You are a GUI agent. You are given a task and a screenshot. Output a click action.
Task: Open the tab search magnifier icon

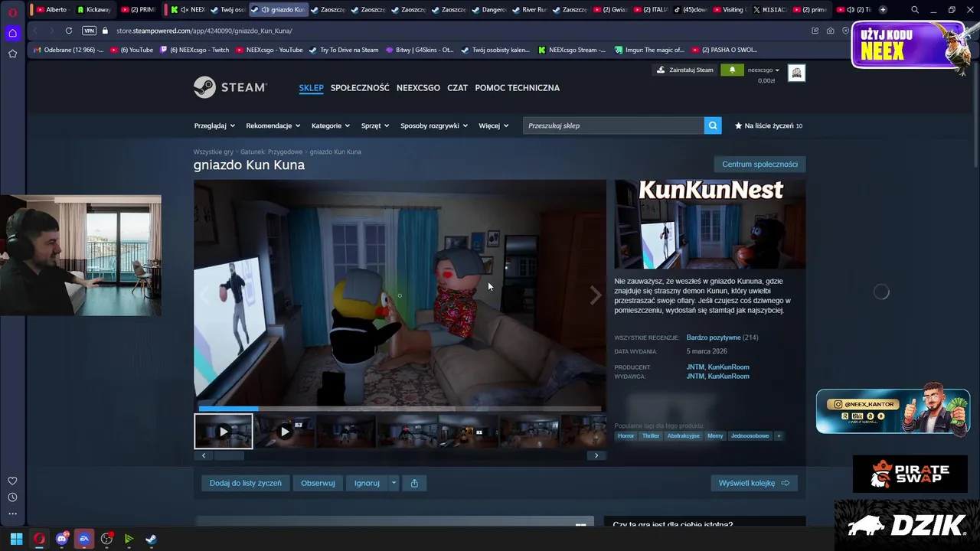pyautogui.click(x=915, y=10)
